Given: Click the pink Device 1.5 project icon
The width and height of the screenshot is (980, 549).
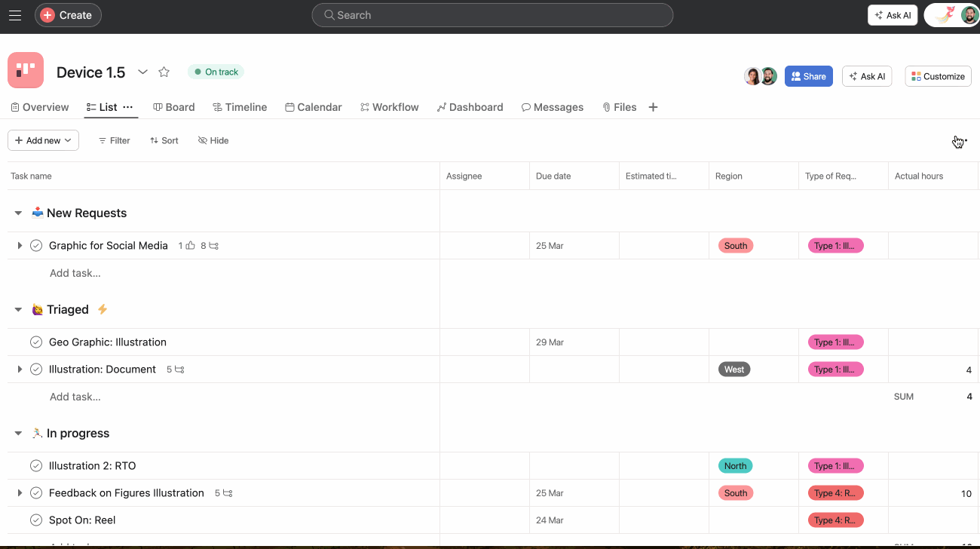Looking at the screenshot, I should click(25, 71).
